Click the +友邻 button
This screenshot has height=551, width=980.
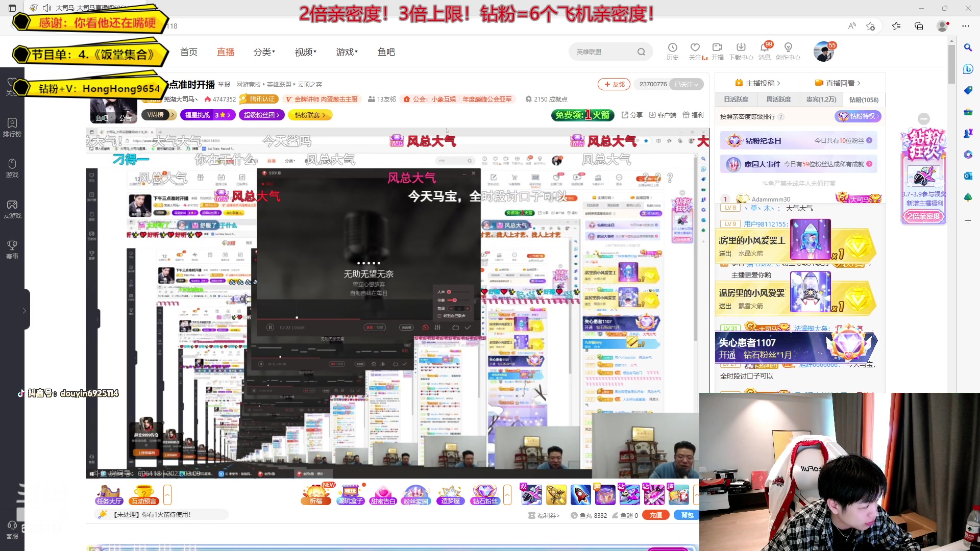[614, 84]
